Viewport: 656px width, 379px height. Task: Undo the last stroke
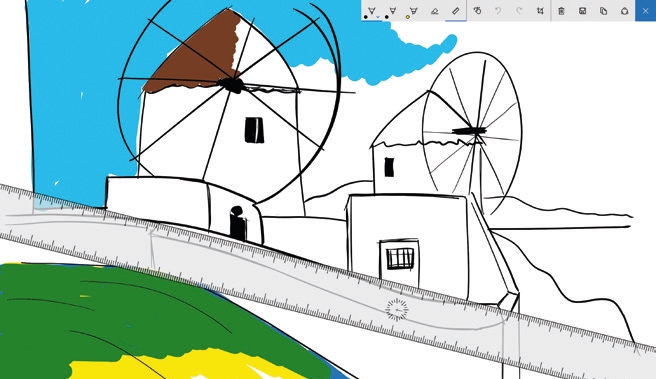498,11
